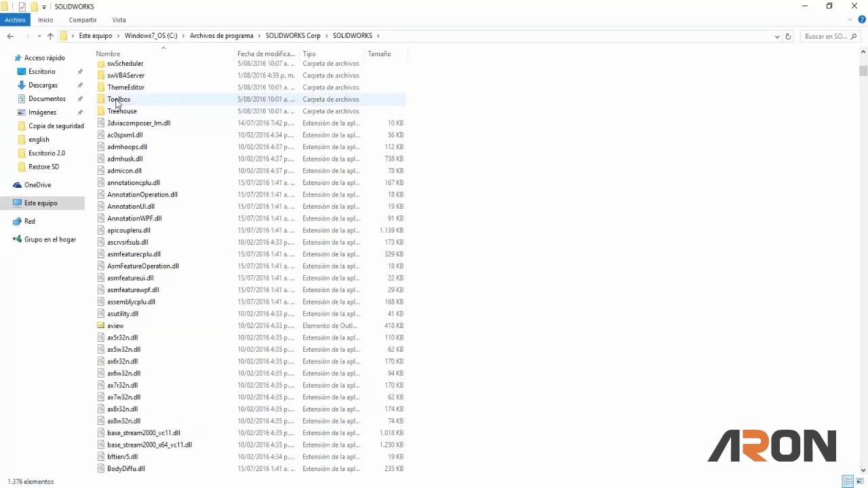The height and width of the screenshot is (488, 868).
Task: Switch to the Inicio tab
Action: 45,20
